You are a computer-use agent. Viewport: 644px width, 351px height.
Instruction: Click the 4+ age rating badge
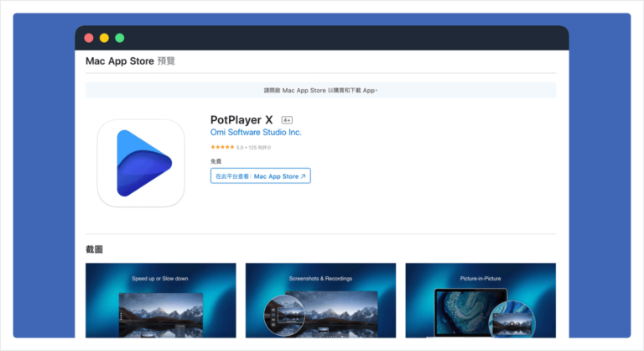coord(287,120)
